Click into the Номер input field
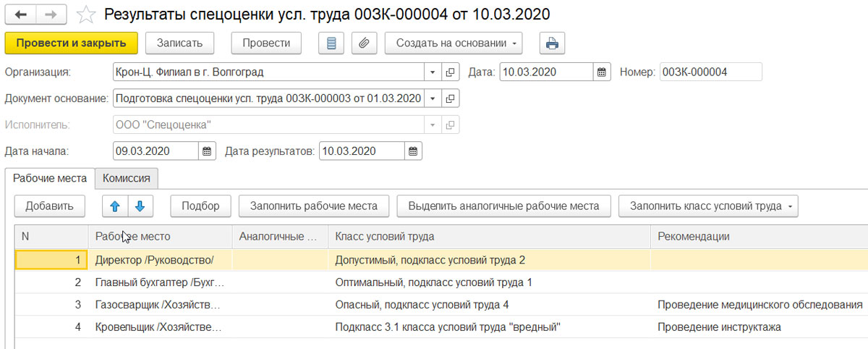The width and height of the screenshot is (868, 349). coord(710,72)
